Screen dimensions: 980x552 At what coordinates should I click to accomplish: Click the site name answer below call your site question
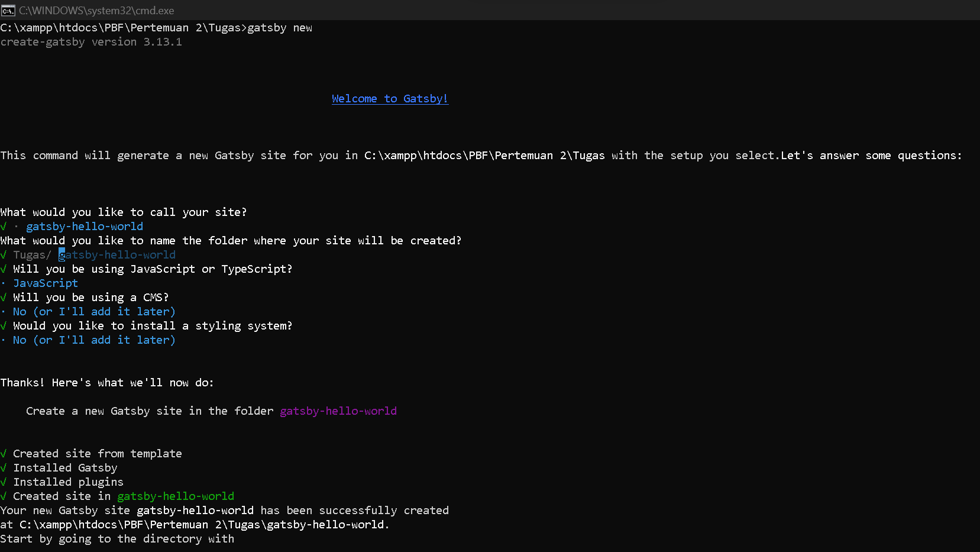[x=85, y=227]
